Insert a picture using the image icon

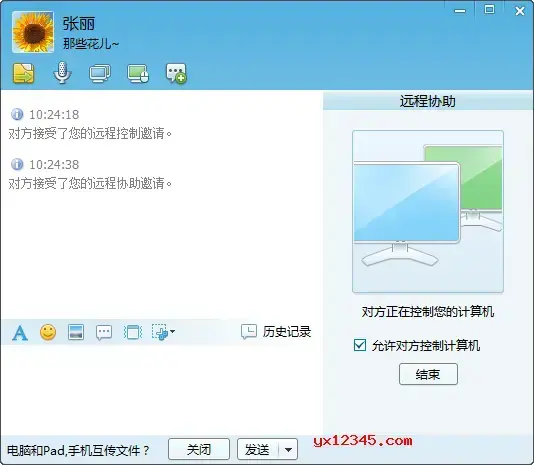pyautogui.click(x=76, y=332)
